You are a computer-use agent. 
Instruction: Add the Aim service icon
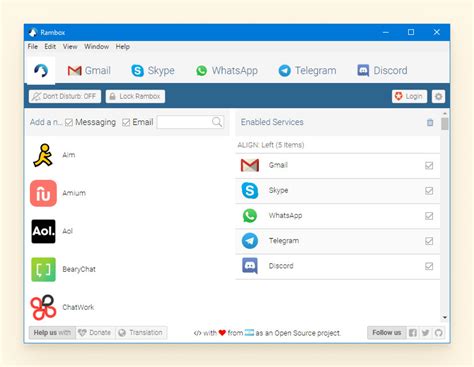[x=43, y=155]
